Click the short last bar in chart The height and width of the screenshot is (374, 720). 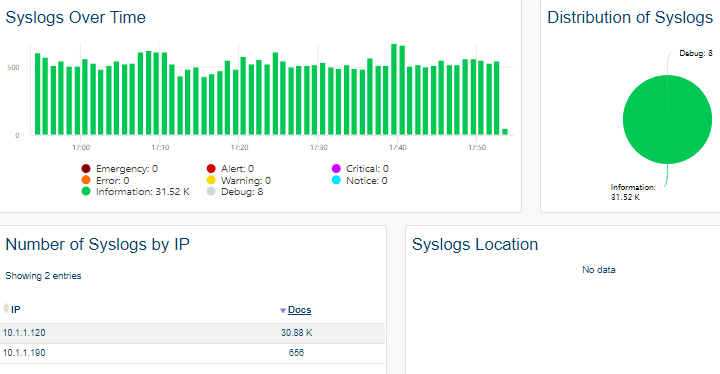[505, 132]
